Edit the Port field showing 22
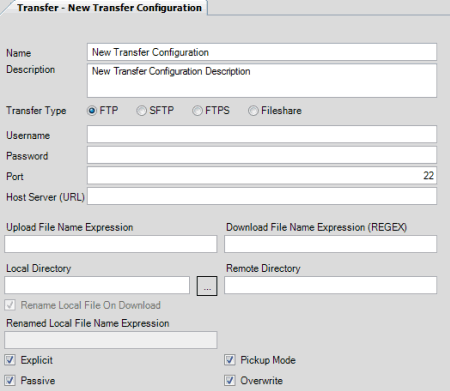The width and height of the screenshot is (450, 391). tap(262, 175)
